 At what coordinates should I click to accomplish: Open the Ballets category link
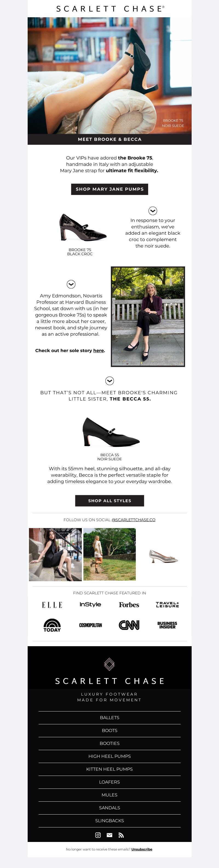[x=110, y=718]
